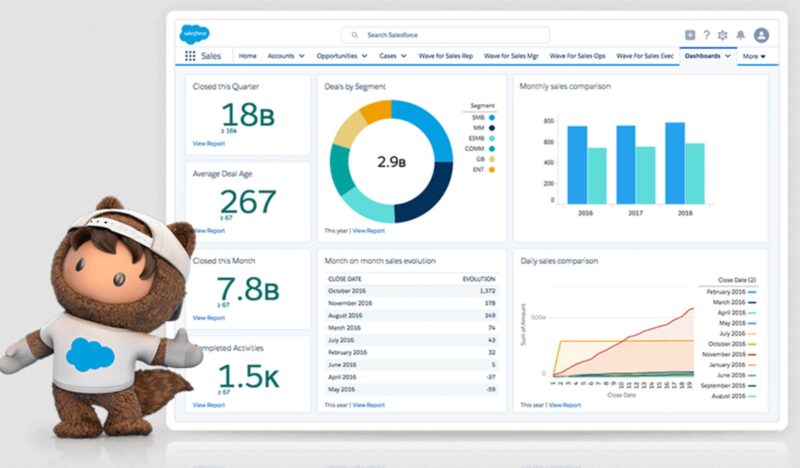Expand the Cases dropdown chevron
Image resolution: width=800 pixels, height=468 pixels.
click(x=404, y=56)
